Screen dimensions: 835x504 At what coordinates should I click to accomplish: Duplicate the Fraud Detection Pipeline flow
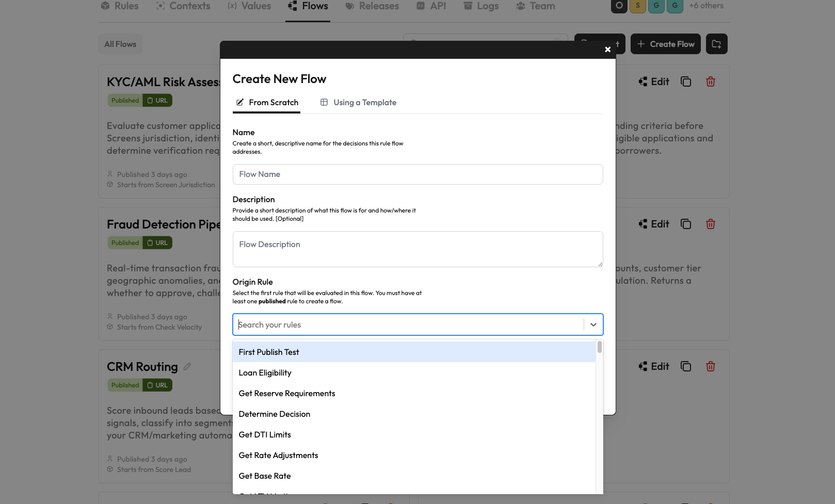pos(686,224)
